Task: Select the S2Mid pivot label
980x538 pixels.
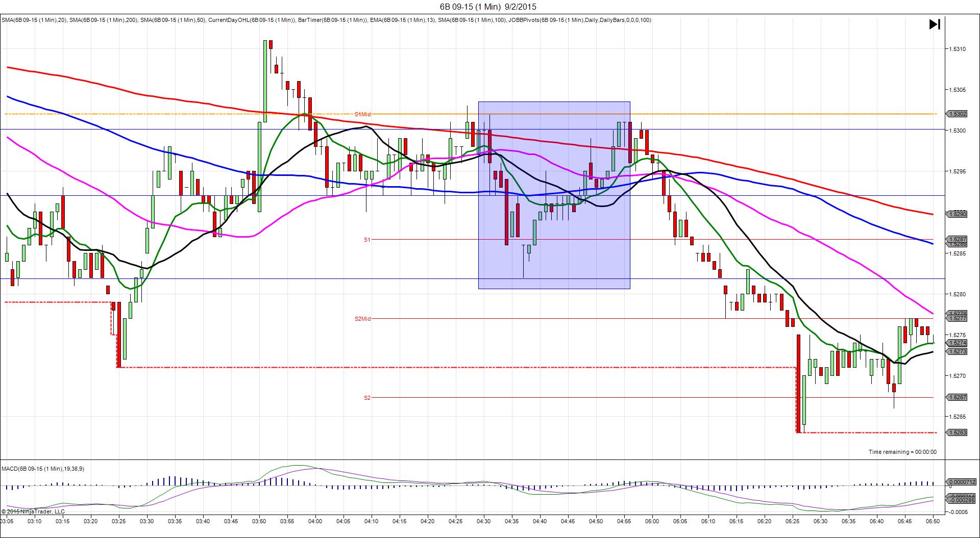Action: 362,319
